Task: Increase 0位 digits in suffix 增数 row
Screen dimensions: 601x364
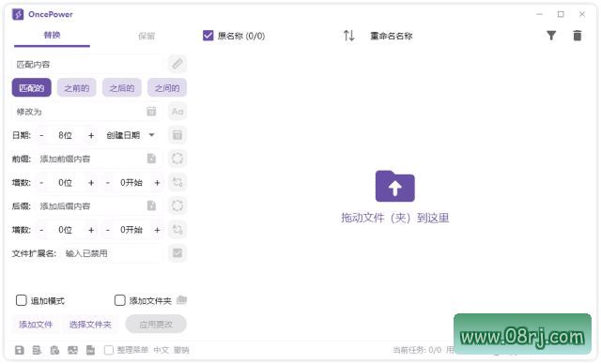Action: (x=91, y=230)
